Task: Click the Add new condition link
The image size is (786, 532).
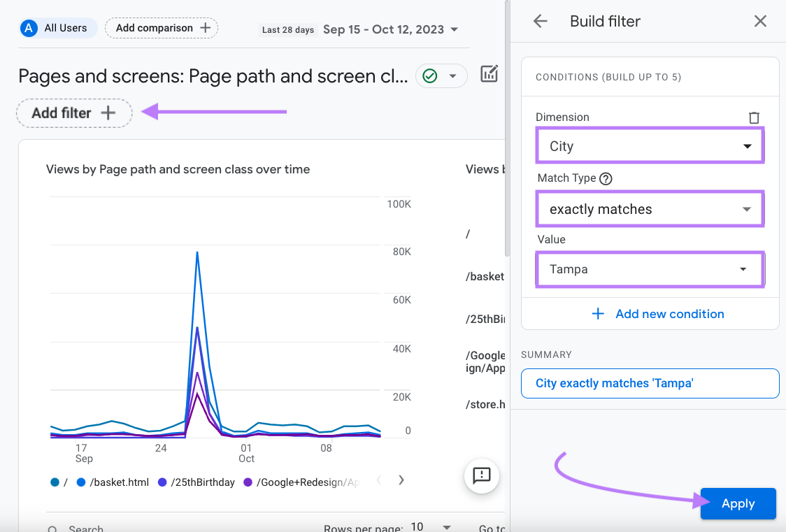Action: (x=669, y=314)
